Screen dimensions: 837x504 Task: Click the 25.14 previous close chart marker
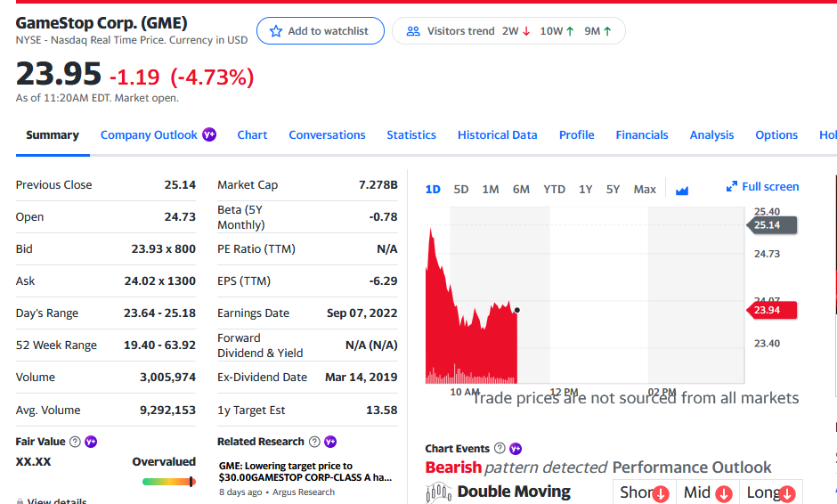[x=772, y=225]
